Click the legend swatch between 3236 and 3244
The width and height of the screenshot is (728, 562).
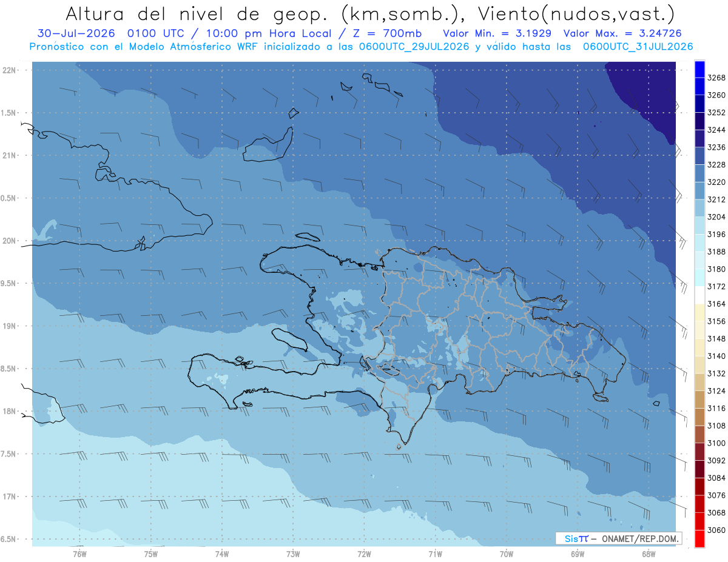coord(699,139)
